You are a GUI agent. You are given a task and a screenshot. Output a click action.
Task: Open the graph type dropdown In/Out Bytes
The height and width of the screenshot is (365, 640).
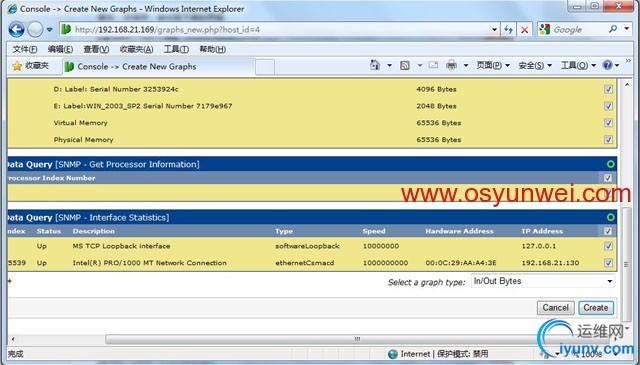(x=543, y=281)
